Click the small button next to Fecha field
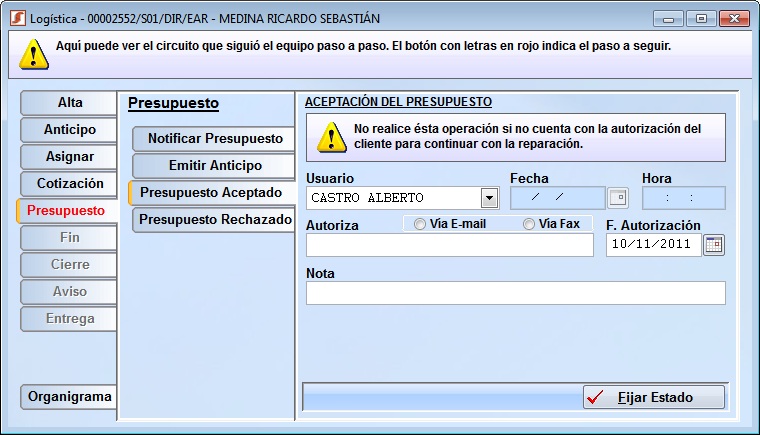This screenshot has height=435, width=760. [618, 198]
